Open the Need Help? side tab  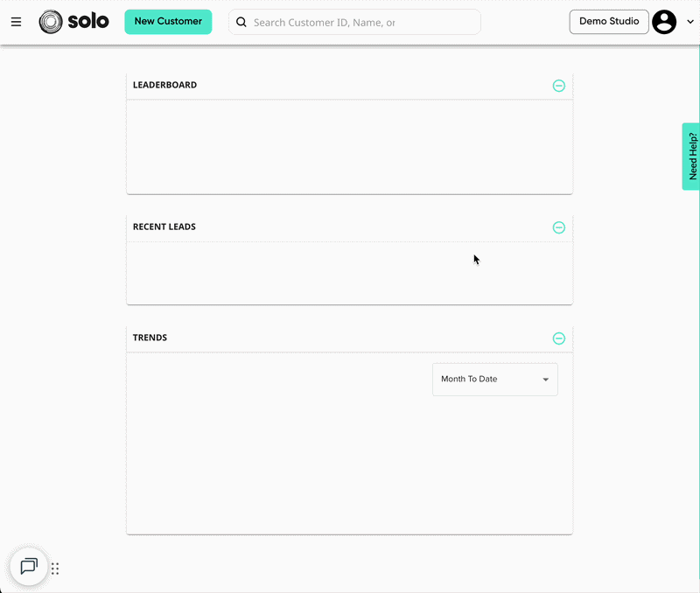coord(691,157)
